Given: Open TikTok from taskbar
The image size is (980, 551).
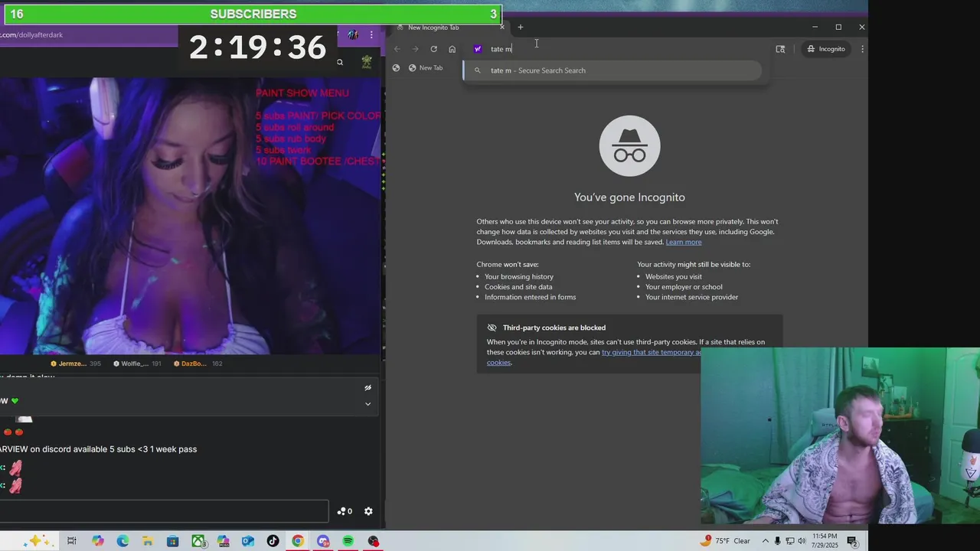Looking at the screenshot, I should click(x=273, y=541).
